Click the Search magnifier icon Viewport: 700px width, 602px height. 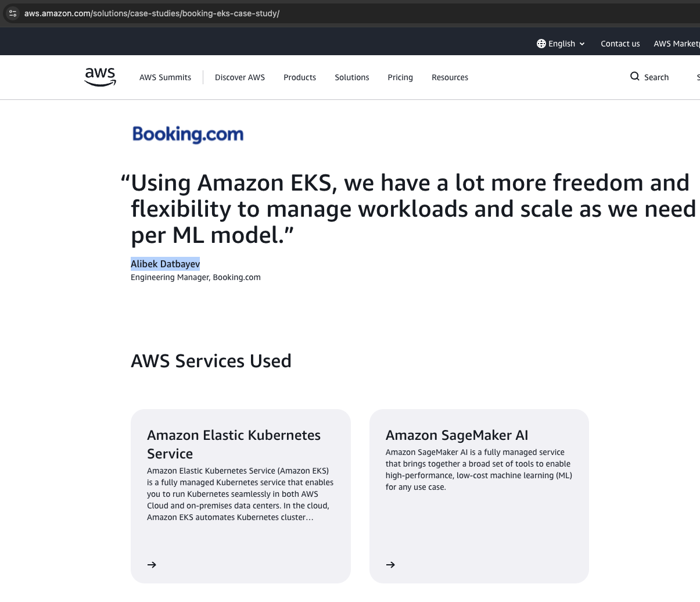(x=635, y=76)
